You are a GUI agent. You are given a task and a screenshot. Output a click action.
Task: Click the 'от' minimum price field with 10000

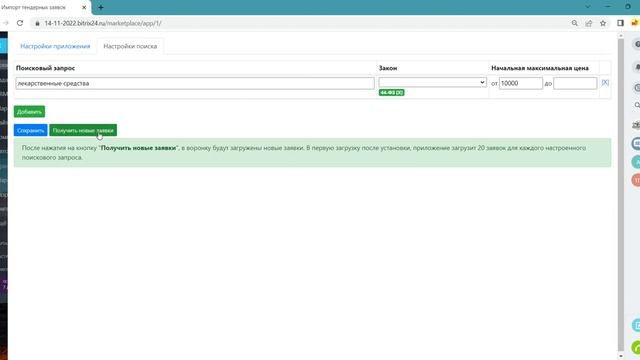click(520, 83)
